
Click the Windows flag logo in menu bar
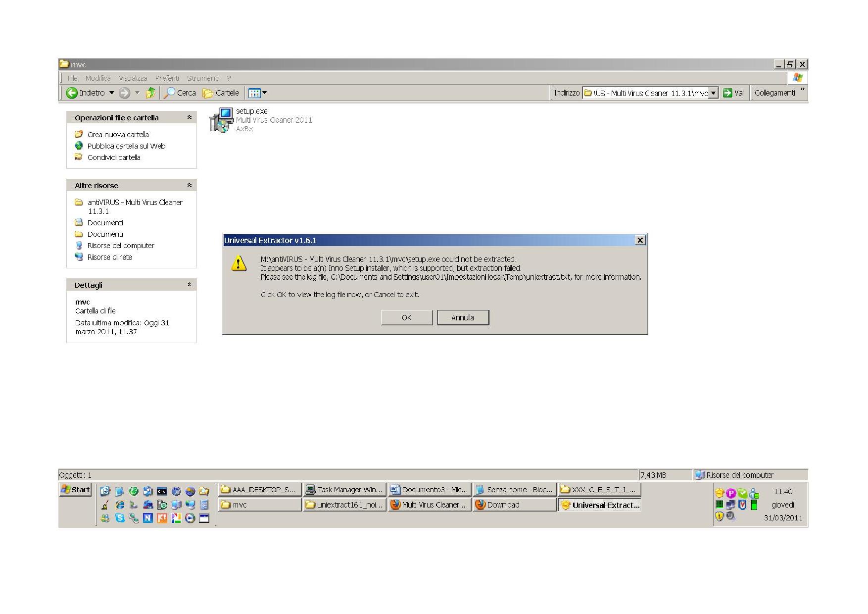[x=797, y=77]
